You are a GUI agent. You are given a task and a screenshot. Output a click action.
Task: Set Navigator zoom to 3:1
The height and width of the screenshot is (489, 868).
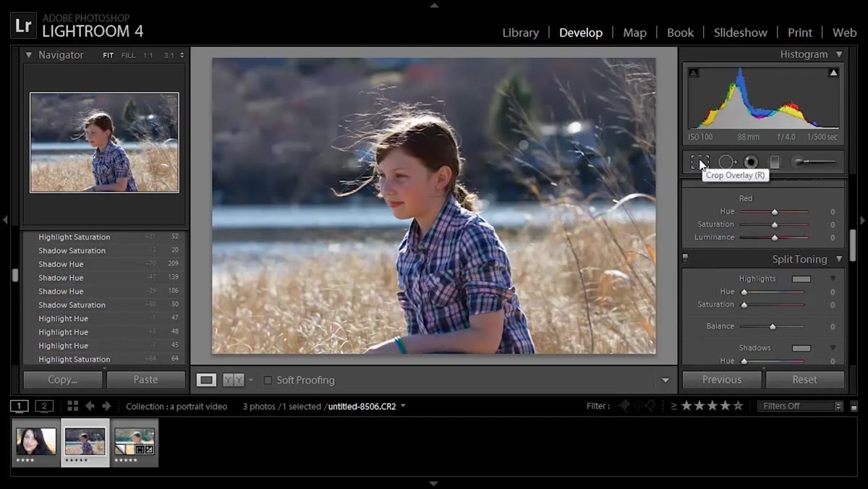pos(169,55)
